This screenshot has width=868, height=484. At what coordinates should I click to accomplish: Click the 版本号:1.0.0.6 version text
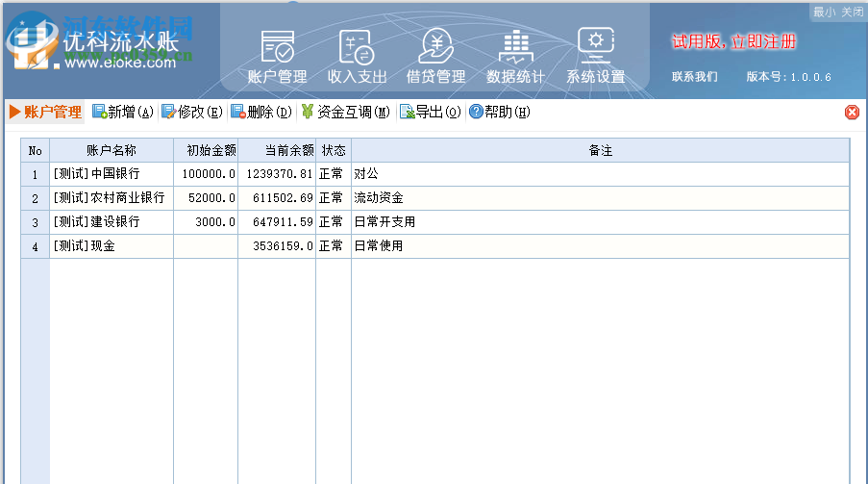click(788, 77)
